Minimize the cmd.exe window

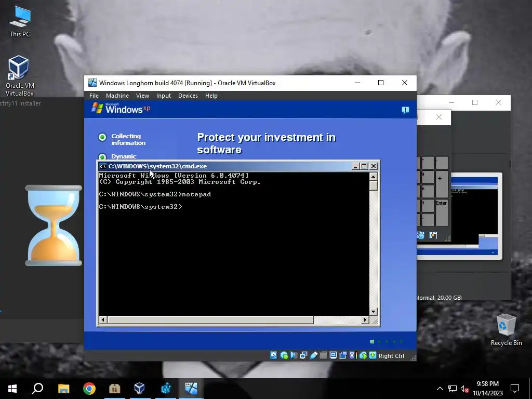(x=355, y=166)
